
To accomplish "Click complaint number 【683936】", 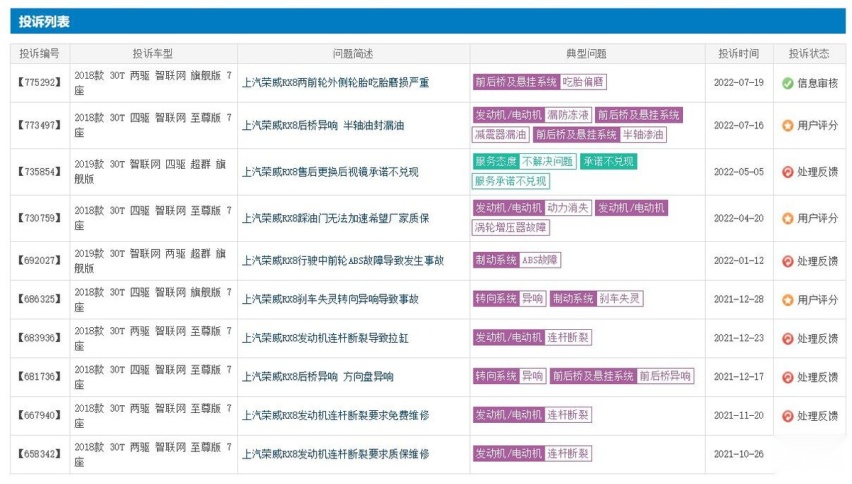I will 39,338.
